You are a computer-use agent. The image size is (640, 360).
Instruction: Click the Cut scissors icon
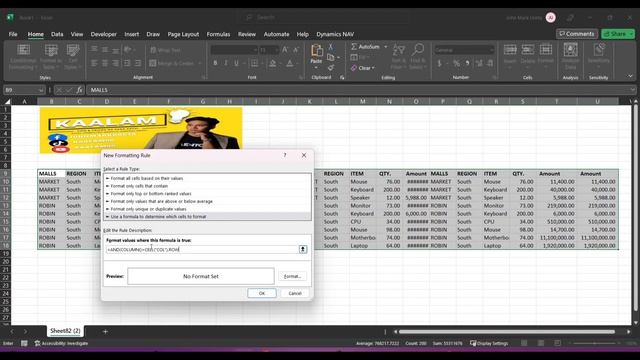coord(331,47)
